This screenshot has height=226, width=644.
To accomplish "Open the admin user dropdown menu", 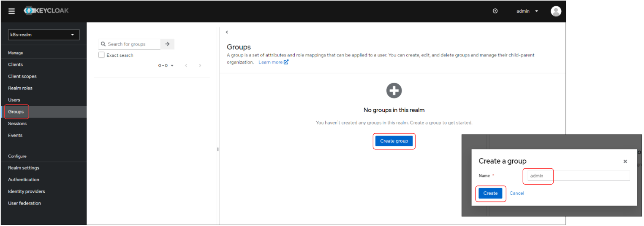I will pos(527,11).
